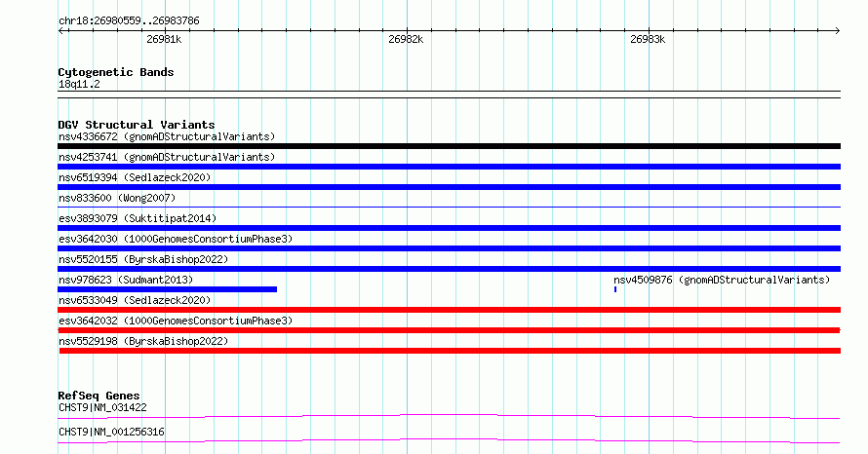Click the RefSeq Genes track title

point(99,396)
